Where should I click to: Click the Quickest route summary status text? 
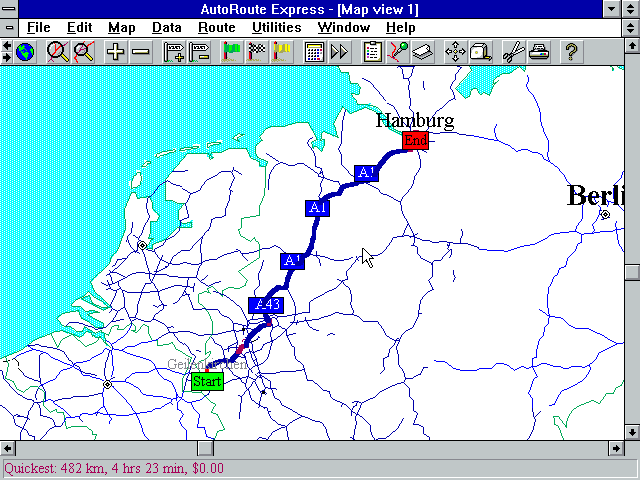pyautogui.click(x=114, y=468)
